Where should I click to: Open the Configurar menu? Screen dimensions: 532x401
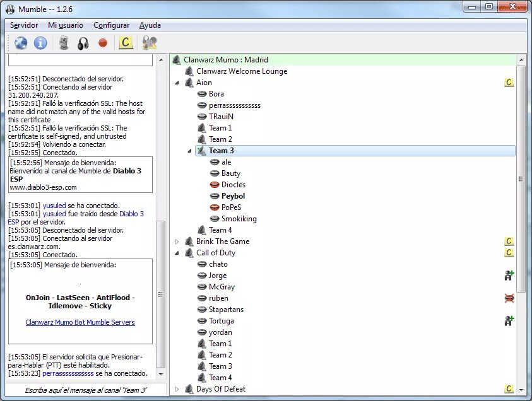[x=111, y=25]
